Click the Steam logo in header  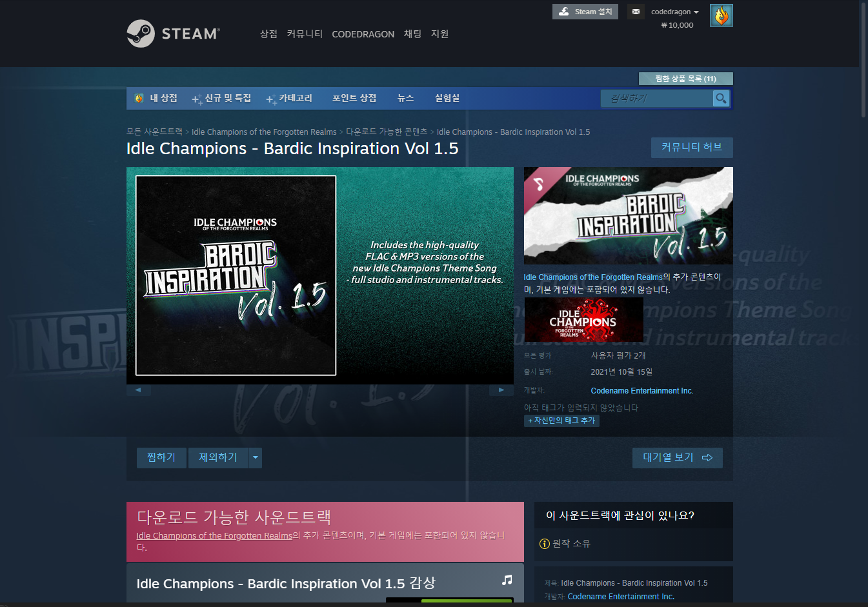coord(173,34)
